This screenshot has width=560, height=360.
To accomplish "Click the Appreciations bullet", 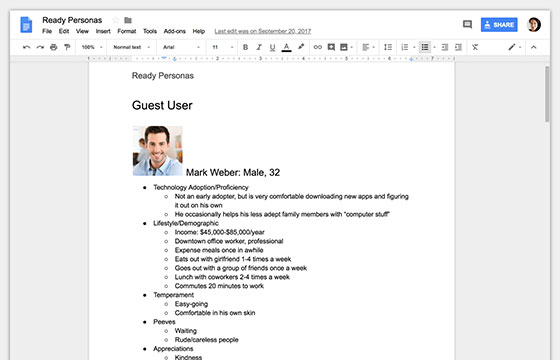I will click(173, 349).
